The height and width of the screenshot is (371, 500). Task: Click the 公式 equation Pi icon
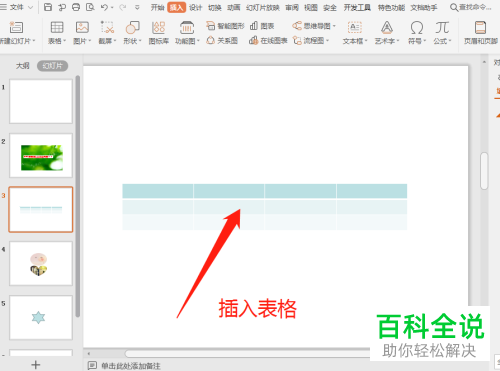[442, 27]
